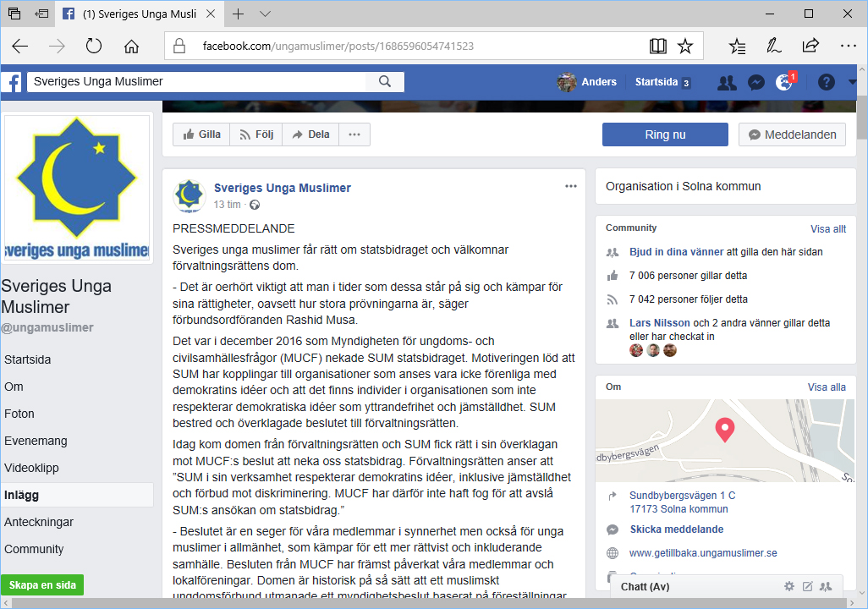
Task: Share this page via Edge share icon
Action: pos(810,46)
